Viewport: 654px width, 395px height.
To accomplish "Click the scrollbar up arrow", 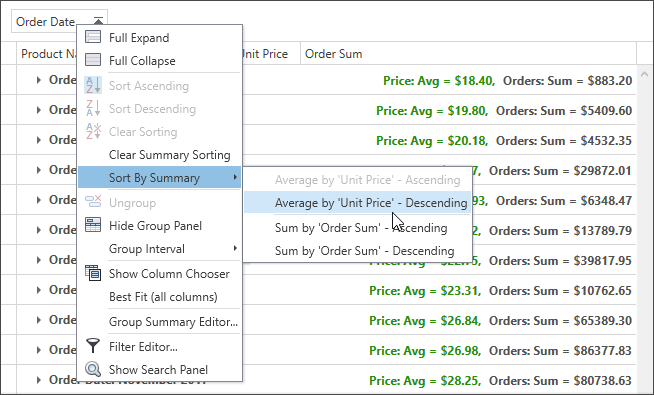I will pos(644,74).
